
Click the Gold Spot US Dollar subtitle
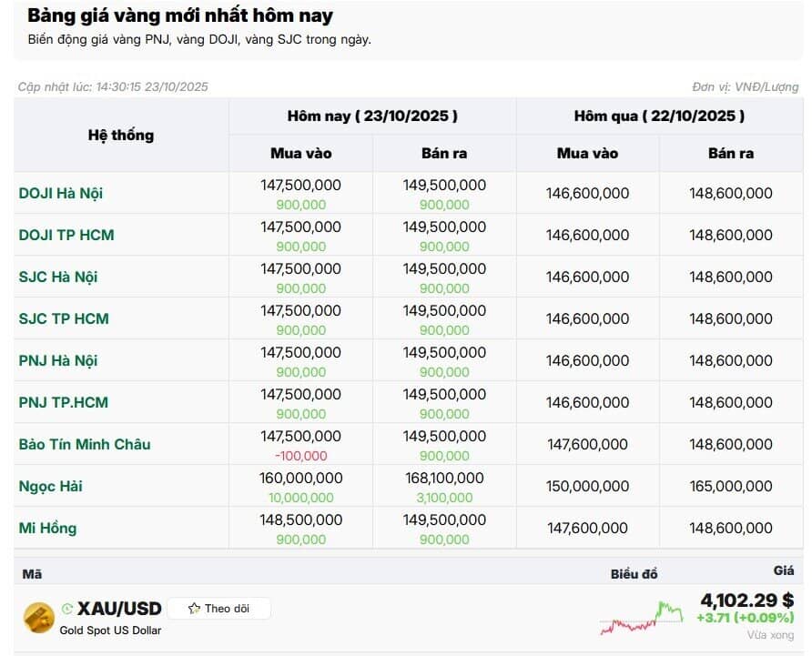[x=110, y=631]
